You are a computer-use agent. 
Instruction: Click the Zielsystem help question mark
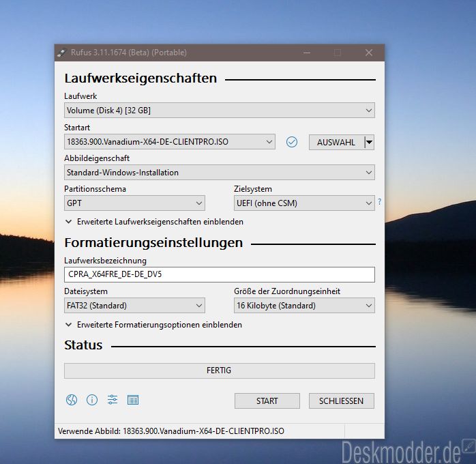click(x=379, y=202)
